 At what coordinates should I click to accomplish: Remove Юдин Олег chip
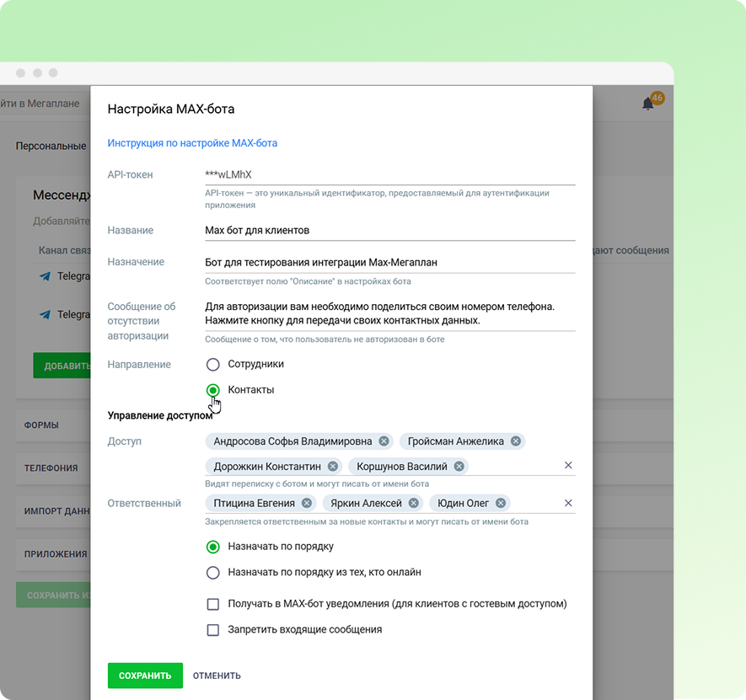click(x=500, y=503)
